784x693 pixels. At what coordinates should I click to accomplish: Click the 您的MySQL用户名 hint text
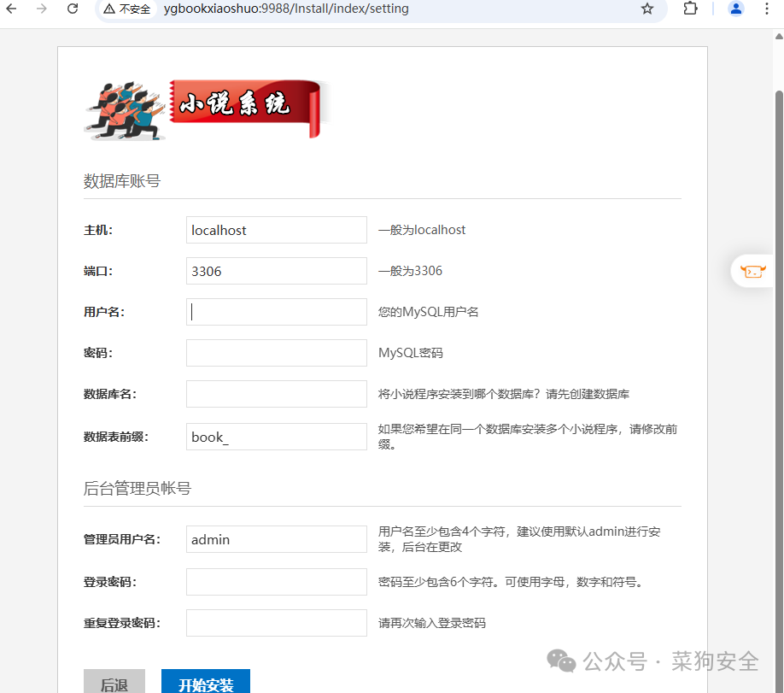[x=428, y=312]
